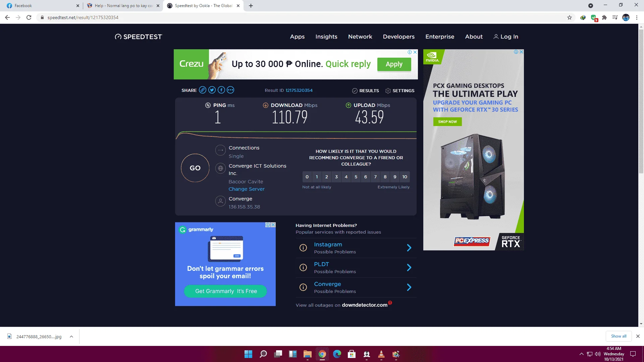The height and width of the screenshot is (362, 644).
Task: Open Chrome's three-dot menu
Action: pyautogui.click(x=637, y=17)
